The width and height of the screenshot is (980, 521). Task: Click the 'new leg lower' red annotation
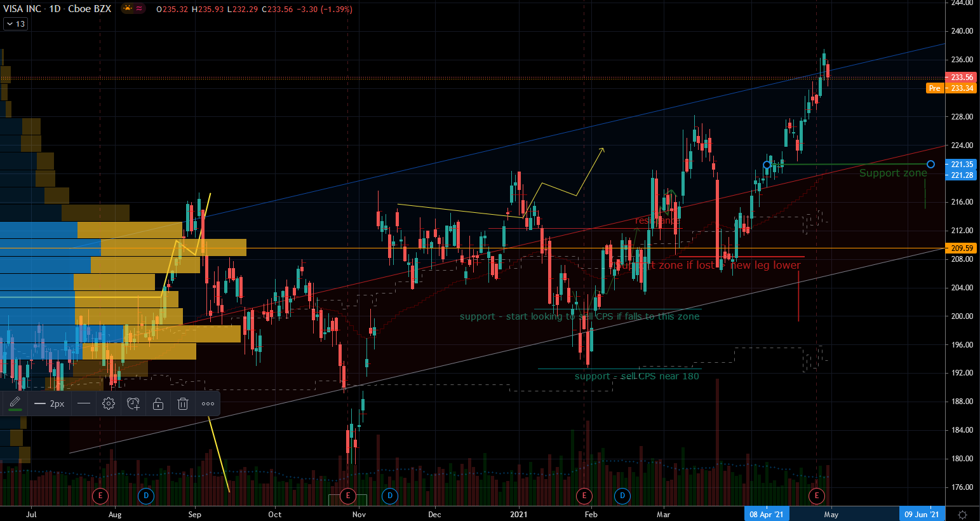click(x=766, y=265)
